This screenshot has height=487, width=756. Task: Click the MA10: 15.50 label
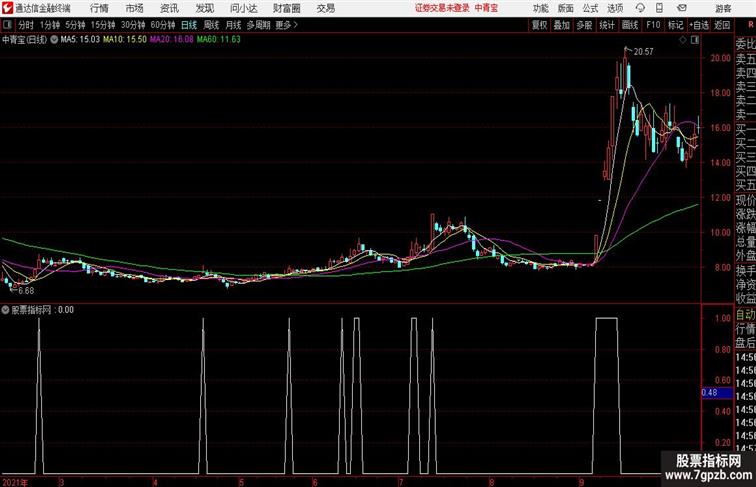[x=125, y=40]
